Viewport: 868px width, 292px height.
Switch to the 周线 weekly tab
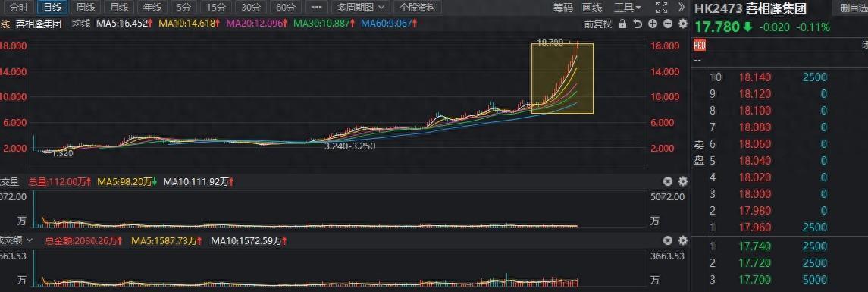pyautogui.click(x=86, y=8)
